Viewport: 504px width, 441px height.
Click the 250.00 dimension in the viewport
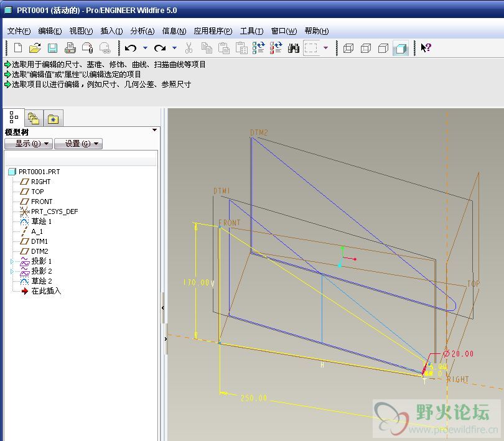tap(254, 398)
